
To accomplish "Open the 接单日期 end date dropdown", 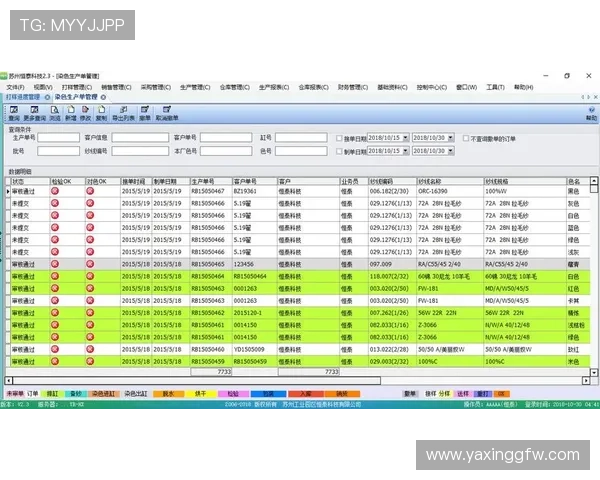I will [450, 138].
